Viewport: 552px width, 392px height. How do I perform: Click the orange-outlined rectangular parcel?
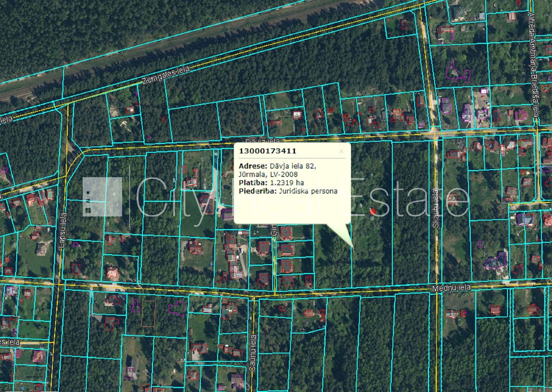pyautogui.click(x=148, y=313)
